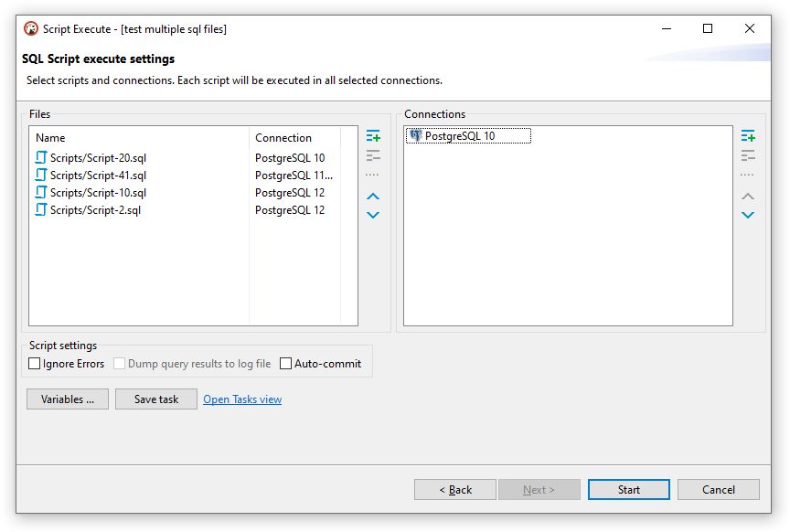Screen dimensions: 790x532
Task: Open the Variables dialog
Action: [67, 399]
